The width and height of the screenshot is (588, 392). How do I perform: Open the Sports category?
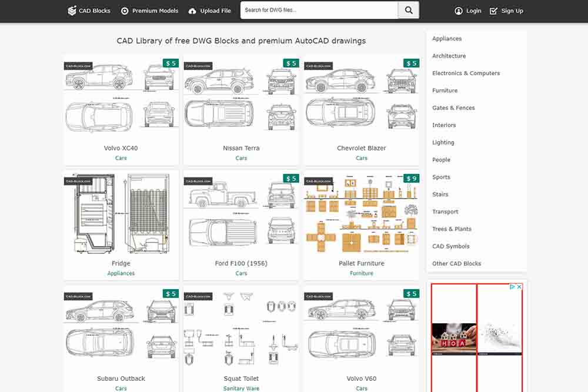[441, 177]
